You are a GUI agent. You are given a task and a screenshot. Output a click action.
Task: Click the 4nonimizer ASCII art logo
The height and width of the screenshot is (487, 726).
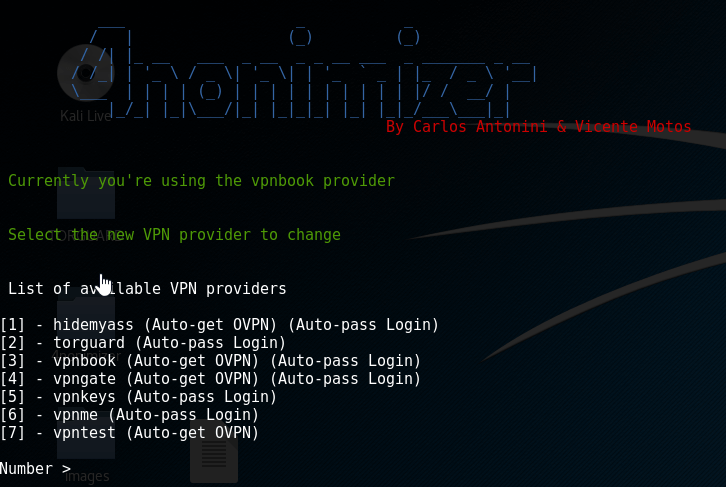point(303,73)
